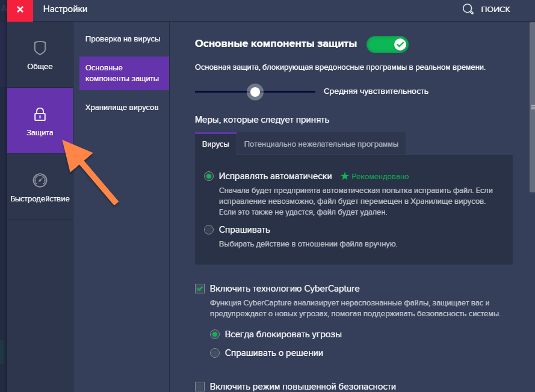Click the Общее label in sidebar
535x392 pixels.
coord(40,67)
